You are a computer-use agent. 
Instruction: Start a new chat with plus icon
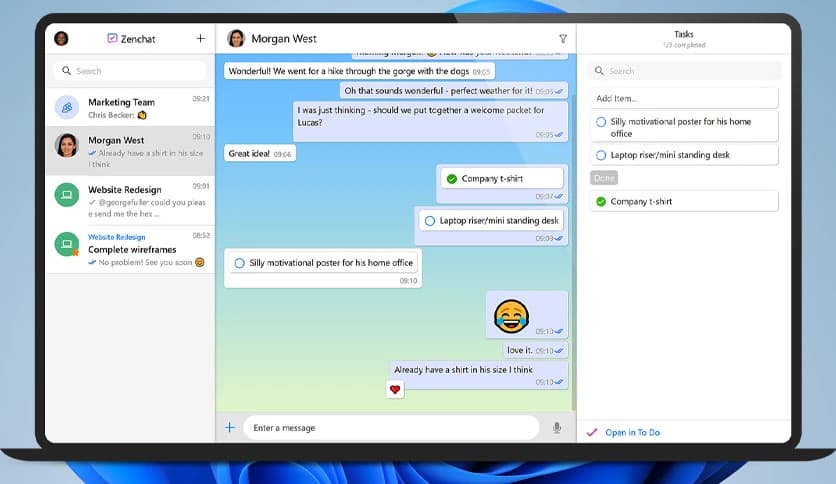200,38
